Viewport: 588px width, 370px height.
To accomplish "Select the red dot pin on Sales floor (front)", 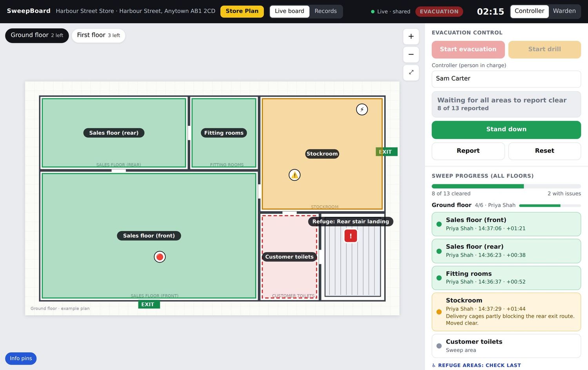I will click(x=160, y=257).
